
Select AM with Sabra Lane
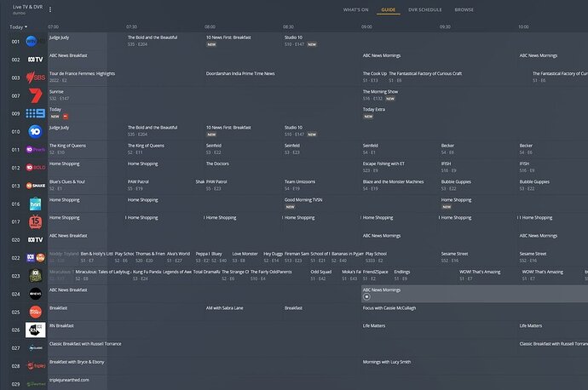(x=224, y=308)
